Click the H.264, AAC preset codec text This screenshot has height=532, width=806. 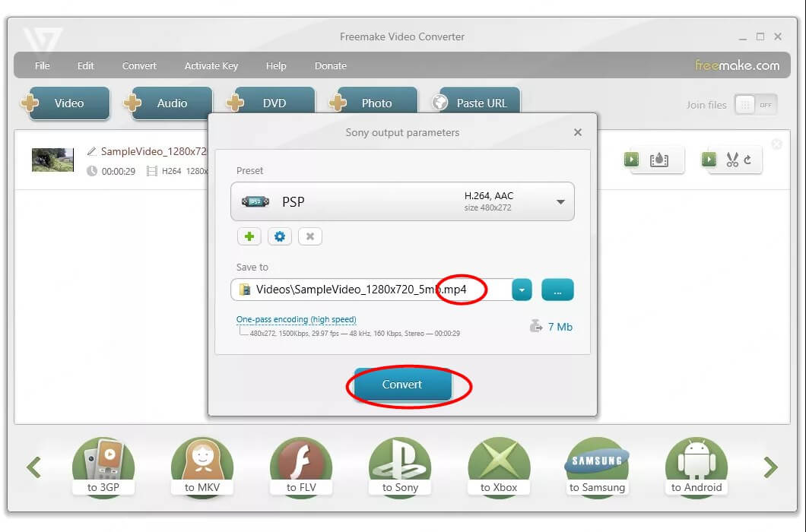[x=489, y=196]
